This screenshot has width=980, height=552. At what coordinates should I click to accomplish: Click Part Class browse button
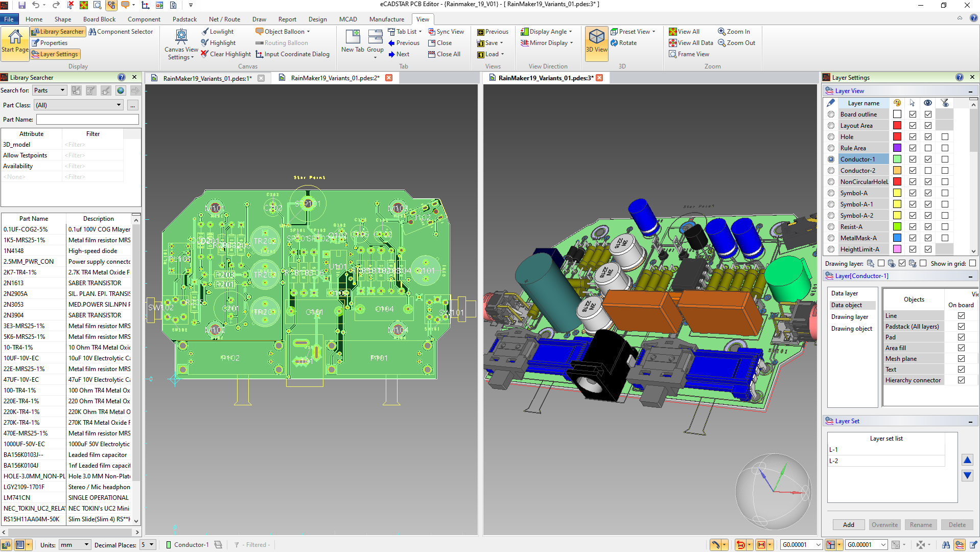133,105
